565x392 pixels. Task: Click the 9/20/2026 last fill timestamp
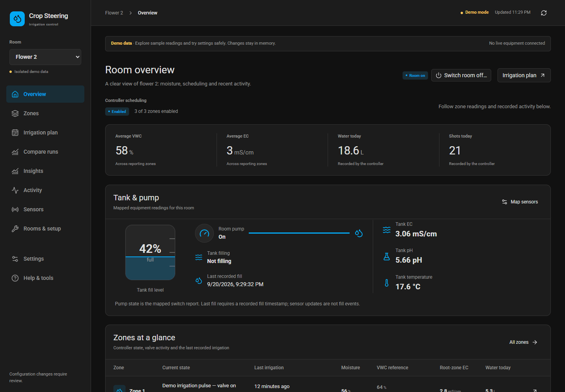click(x=235, y=284)
